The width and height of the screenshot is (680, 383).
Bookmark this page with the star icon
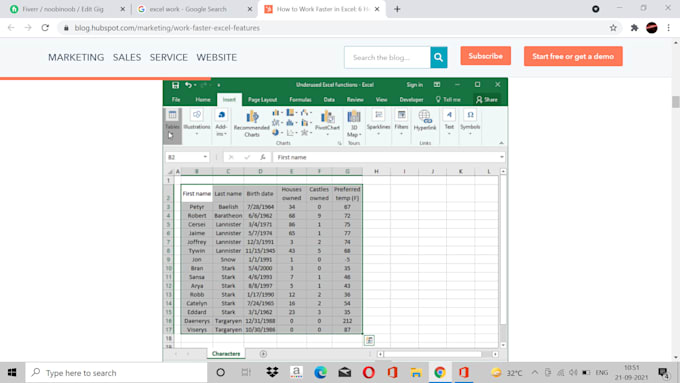point(613,28)
